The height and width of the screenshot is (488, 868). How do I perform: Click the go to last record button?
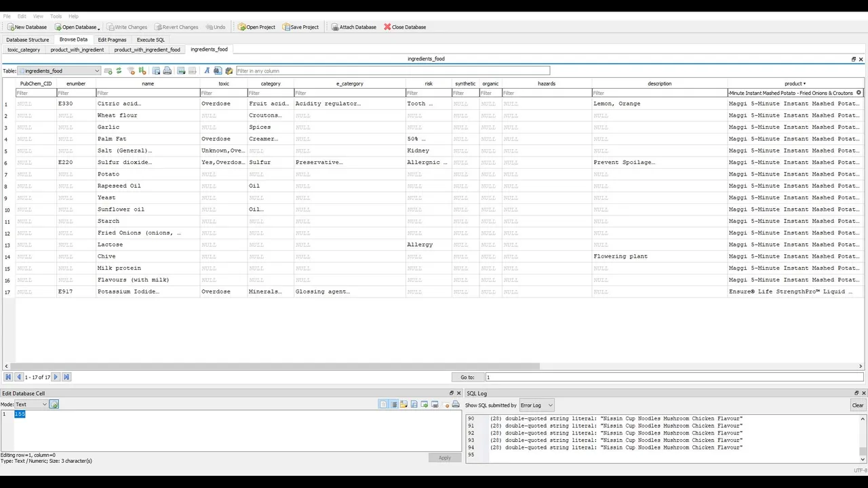coord(66,377)
